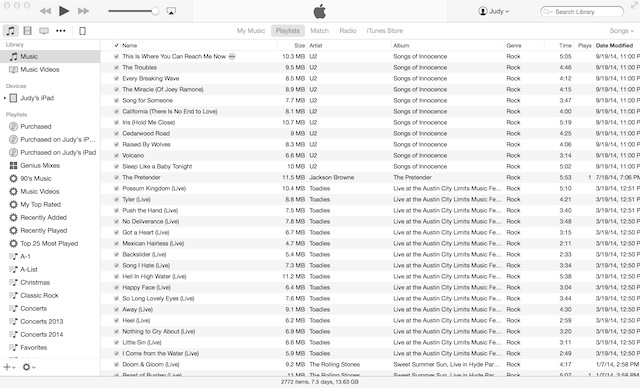Expand Judy's iPad disclosure triangle
Screen dimensions: 640x388
(x=4, y=98)
